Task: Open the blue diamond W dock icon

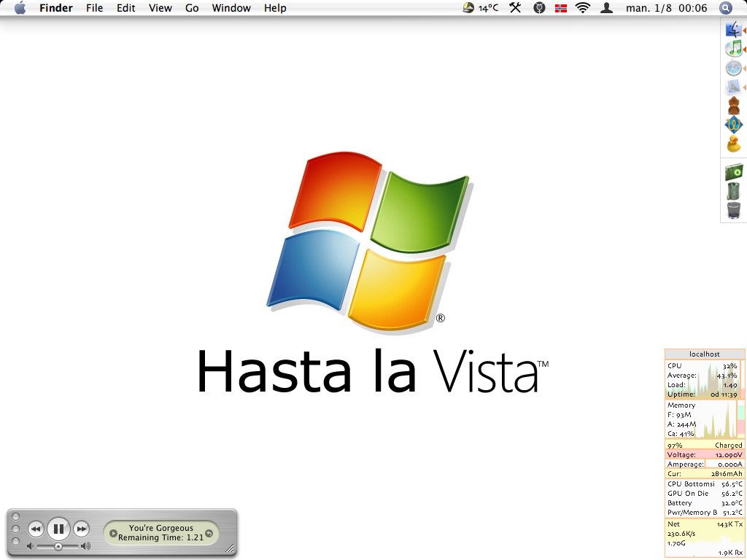Action: [734, 125]
